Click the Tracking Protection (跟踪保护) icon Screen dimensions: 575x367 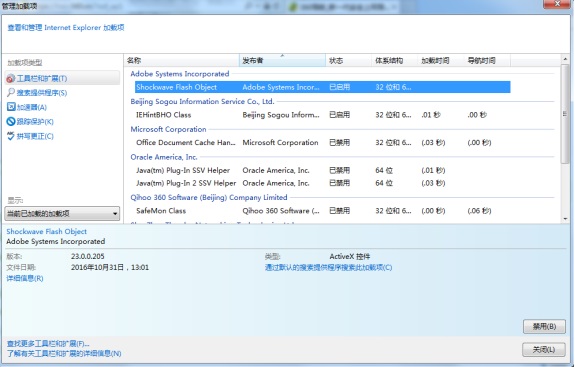point(11,121)
